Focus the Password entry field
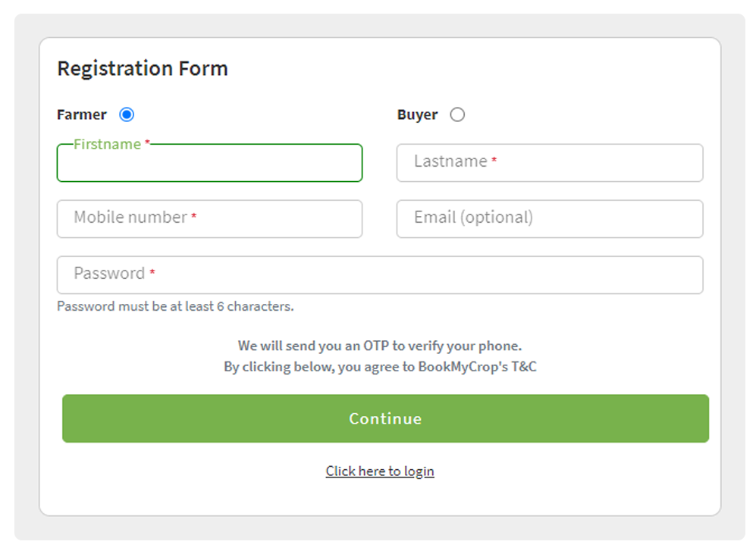Viewport: 756px width, 554px height. click(x=379, y=274)
